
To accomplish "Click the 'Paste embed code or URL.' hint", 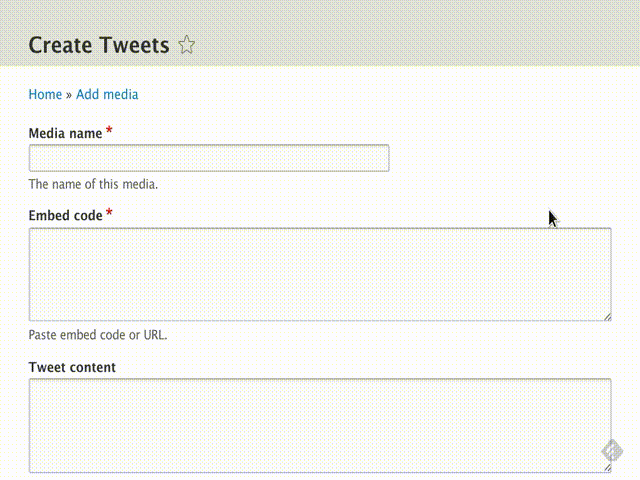I will click(98, 334).
